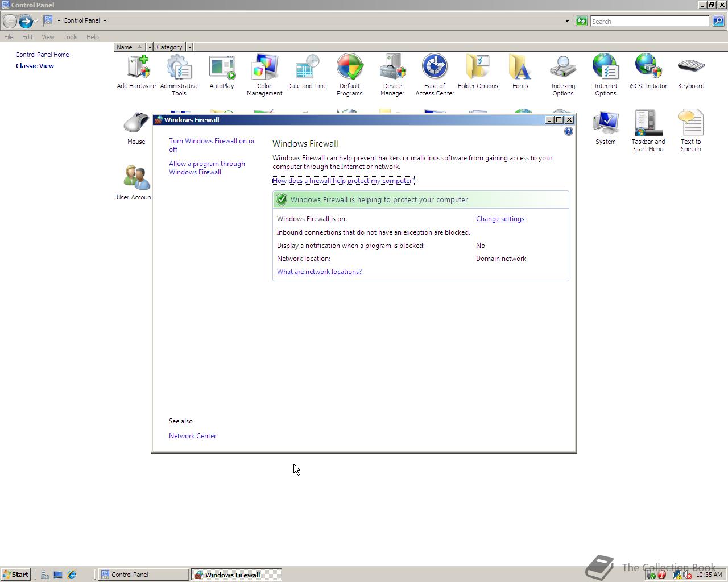The image size is (728, 582).
Task: Open How does a firewall help link
Action: pyautogui.click(x=344, y=181)
